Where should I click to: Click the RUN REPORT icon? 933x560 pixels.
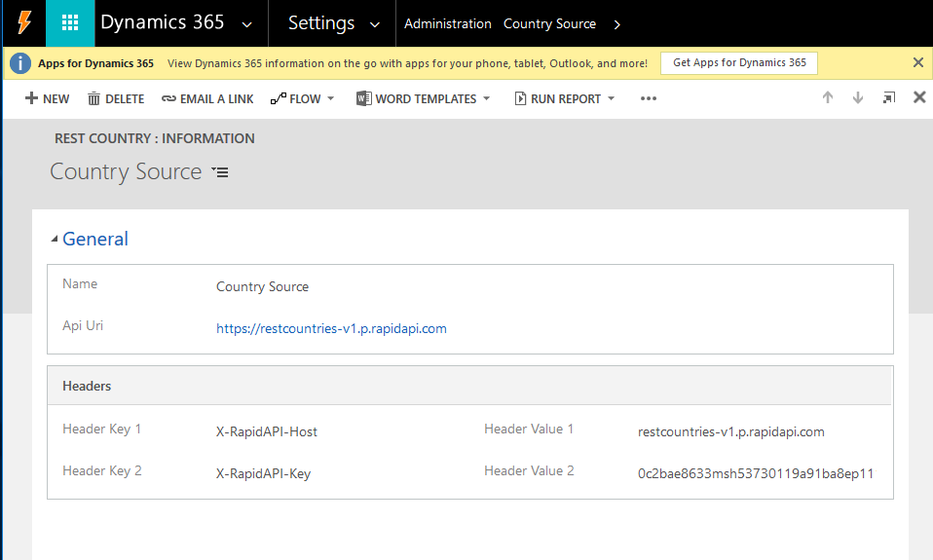[x=520, y=98]
